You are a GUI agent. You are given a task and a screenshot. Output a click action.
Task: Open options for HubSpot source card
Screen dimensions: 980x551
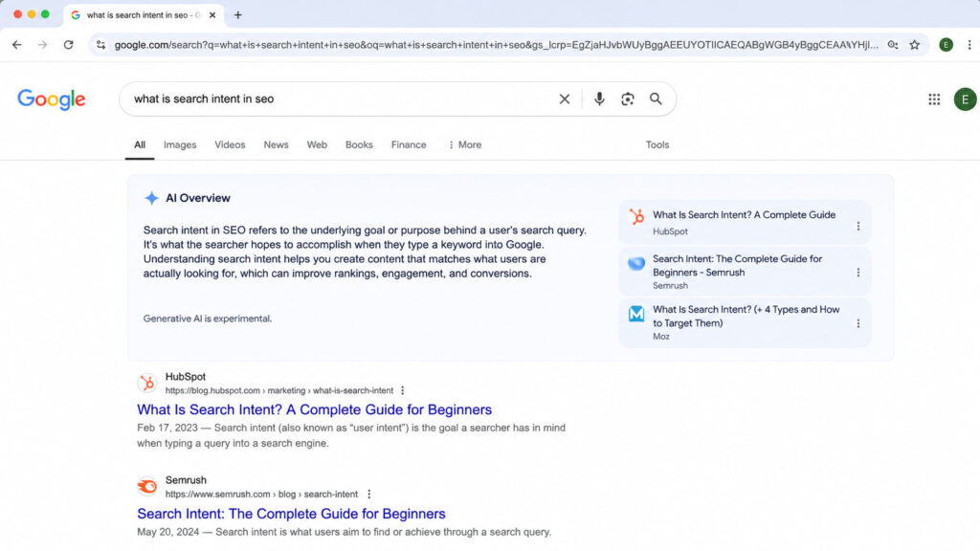(x=858, y=226)
